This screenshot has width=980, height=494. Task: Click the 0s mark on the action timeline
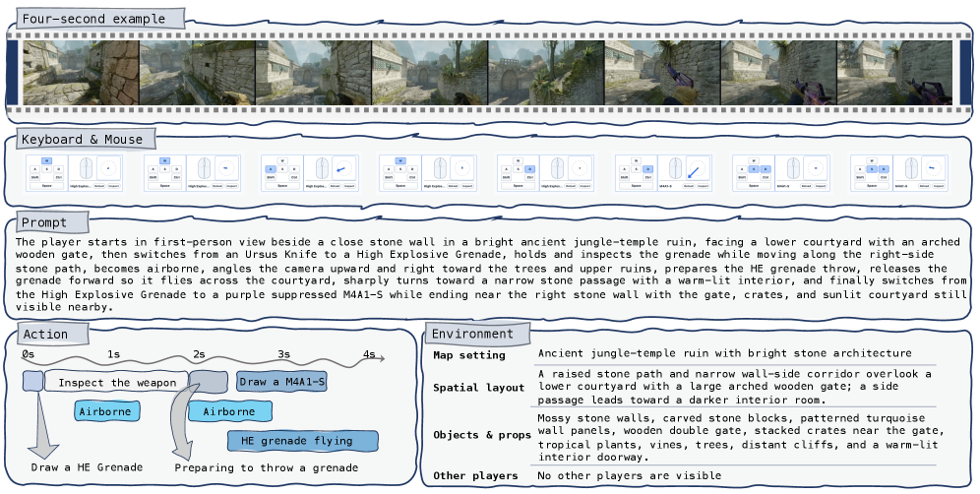[29, 354]
